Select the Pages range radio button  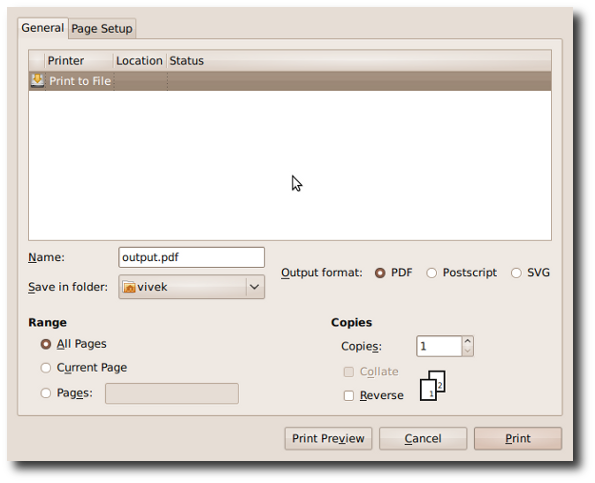[x=46, y=393]
